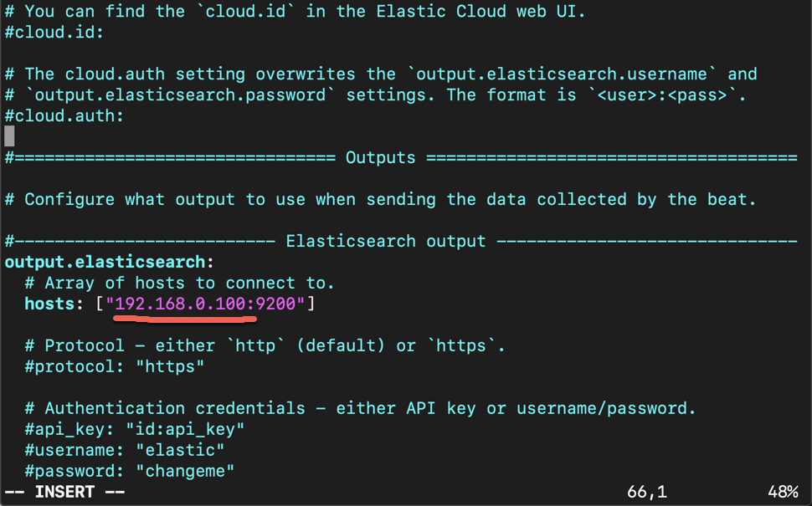Screen dimensions: 812x506
Task: Click the -- INSERT -- mode indicator
Action: (x=64, y=492)
